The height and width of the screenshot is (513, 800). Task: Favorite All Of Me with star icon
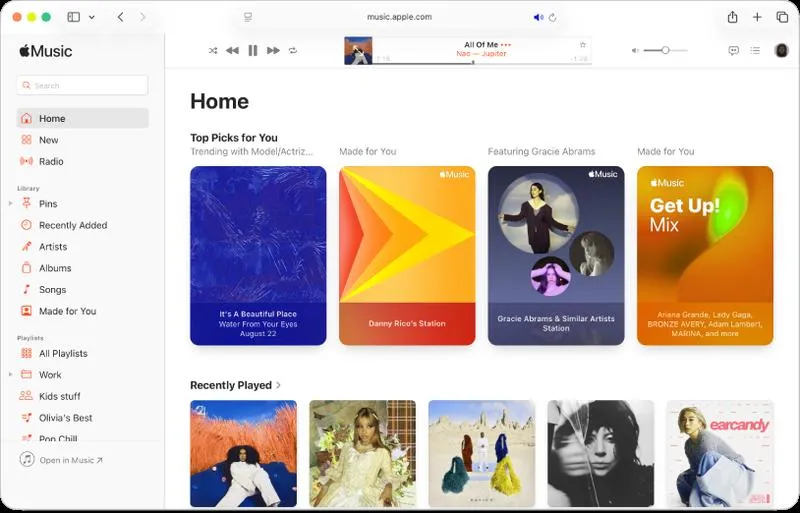pyautogui.click(x=583, y=45)
